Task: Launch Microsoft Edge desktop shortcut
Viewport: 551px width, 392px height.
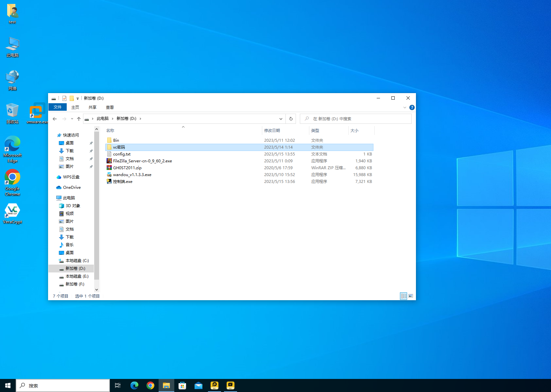Action: click(12, 149)
